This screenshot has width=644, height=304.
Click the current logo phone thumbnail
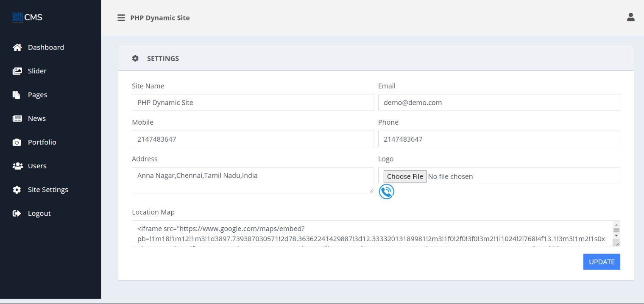point(387,192)
